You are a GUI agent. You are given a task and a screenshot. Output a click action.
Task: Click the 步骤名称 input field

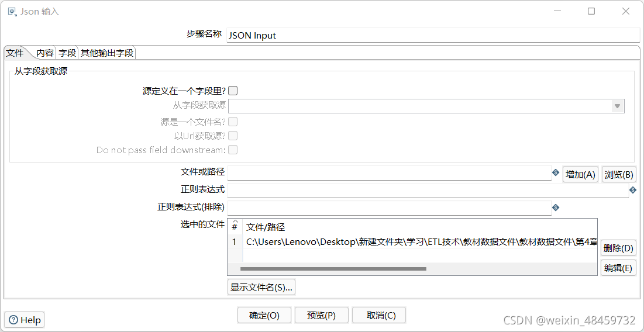[433, 35]
